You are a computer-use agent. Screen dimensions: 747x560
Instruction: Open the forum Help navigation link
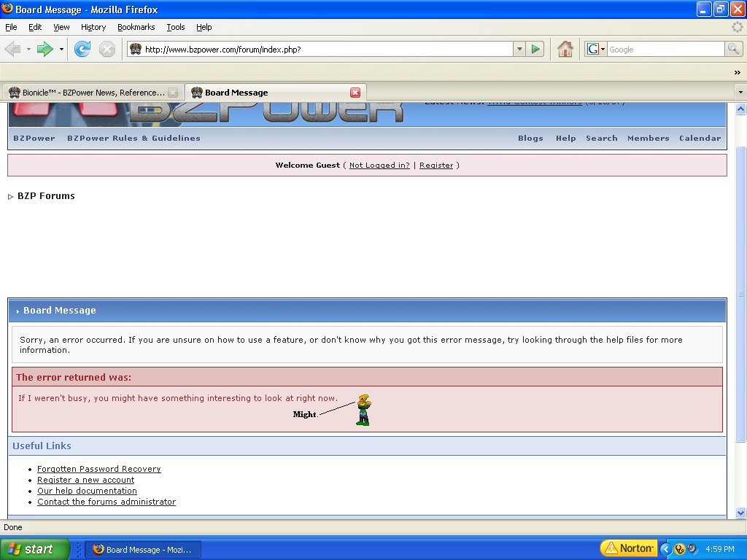click(566, 138)
